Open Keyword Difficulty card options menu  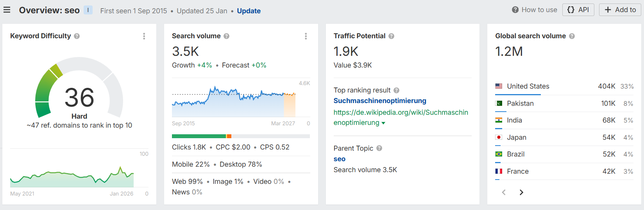(144, 36)
